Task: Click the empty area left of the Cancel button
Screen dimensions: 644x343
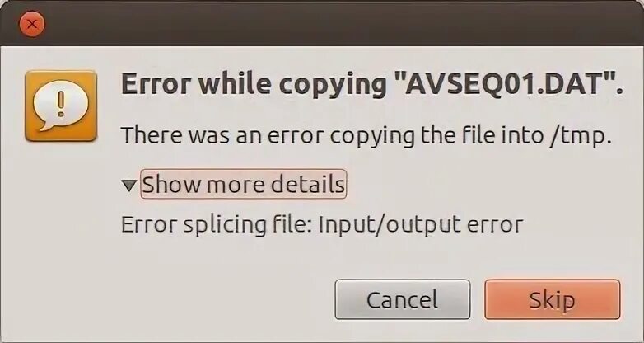Action: pyautogui.click(x=172, y=299)
